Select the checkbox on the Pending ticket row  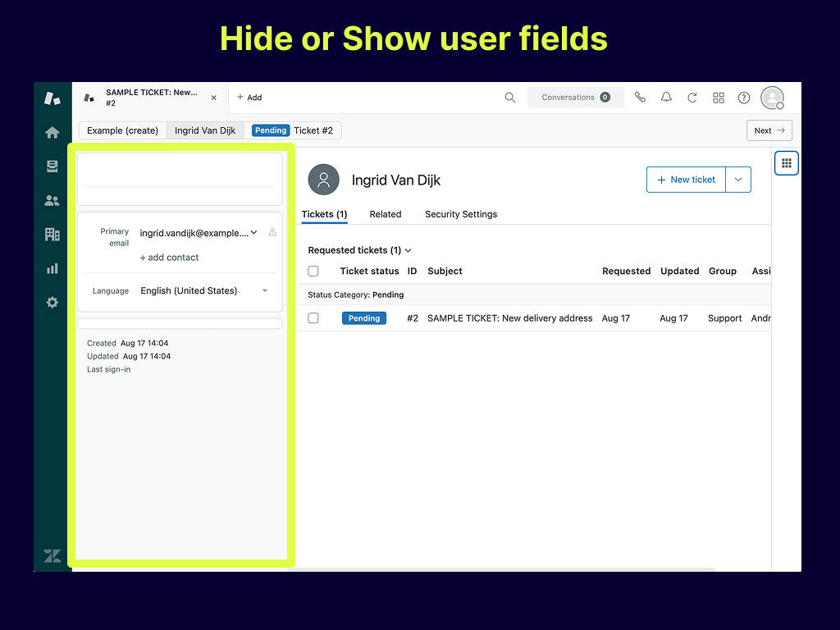(x=313, y=318)
